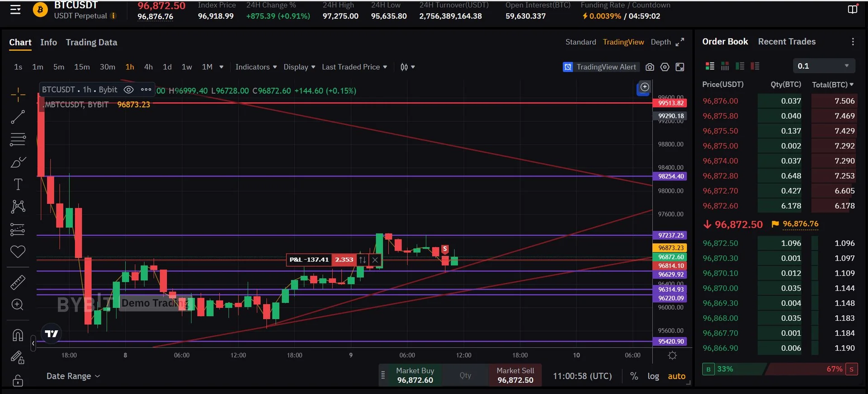
Task: Select the trend line drawing tool
Action: (x=18, y=117)
